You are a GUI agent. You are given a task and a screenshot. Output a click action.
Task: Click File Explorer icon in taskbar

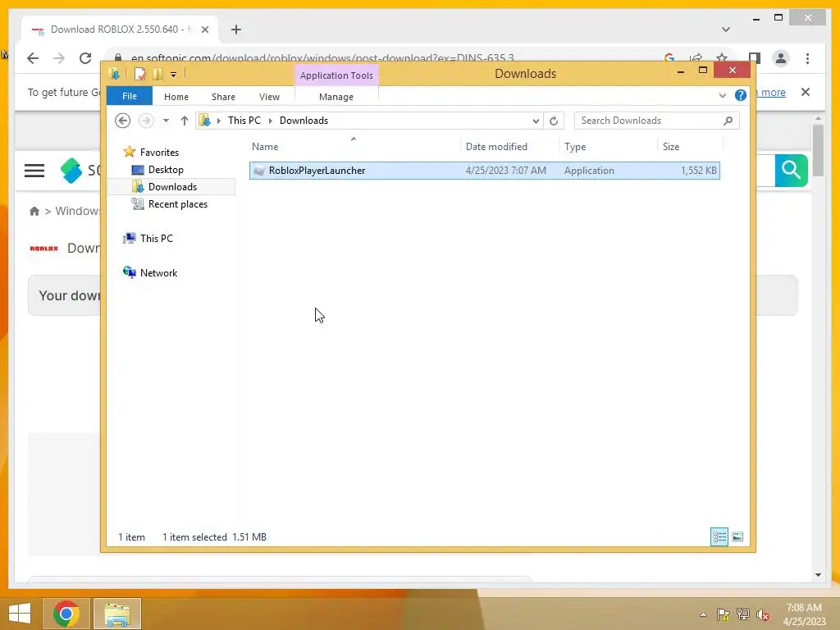pyautogui.click(x=117, y=614)
